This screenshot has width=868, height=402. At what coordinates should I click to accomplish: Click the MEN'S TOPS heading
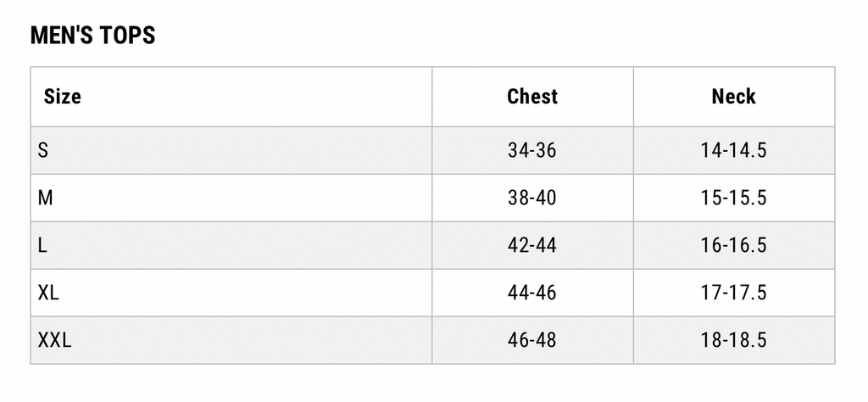(x=92, y=36)
